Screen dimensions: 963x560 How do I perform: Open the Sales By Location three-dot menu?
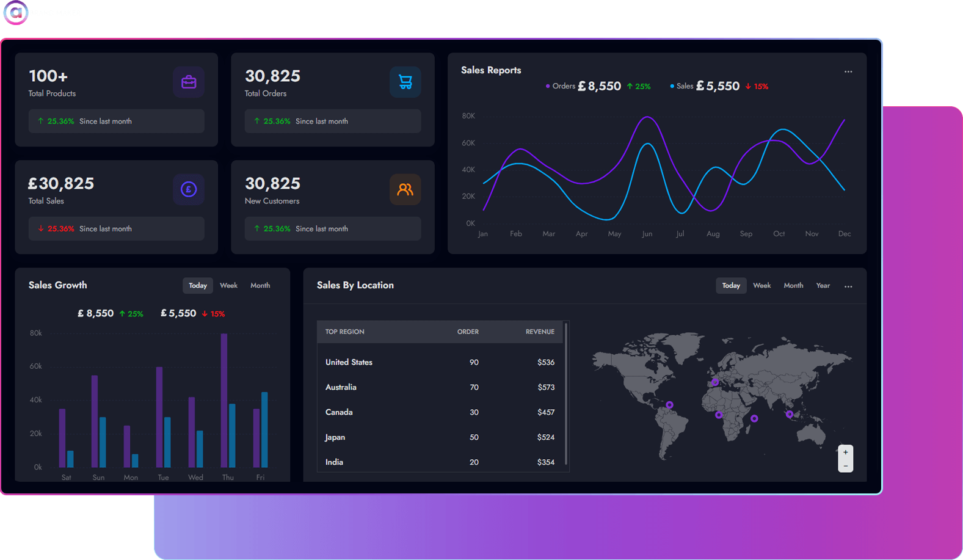point(848,286)
